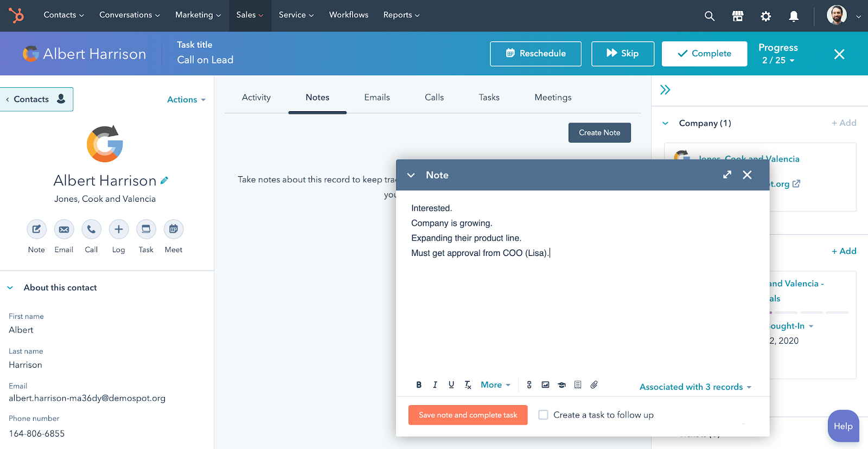Open Workflows in the navbar
868x449 pixels.
pyautogui.click(x=349, y=15)
